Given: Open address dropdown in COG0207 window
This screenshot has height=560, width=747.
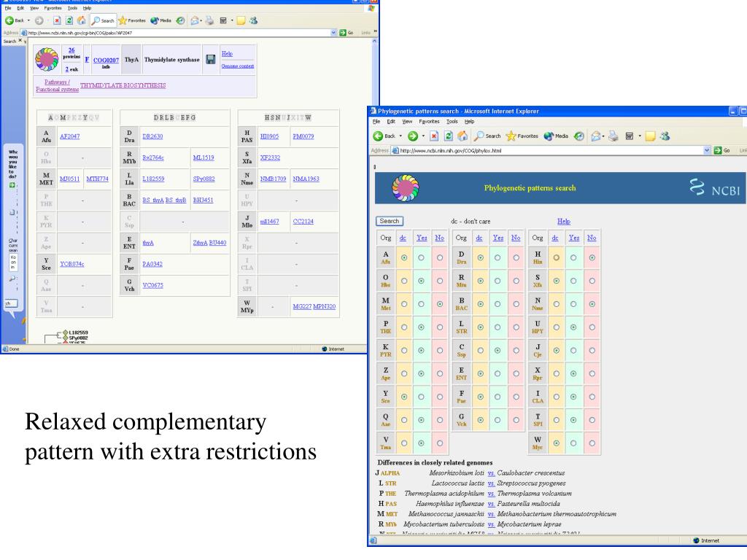Looking at the screenshot, I should point(333,33).
